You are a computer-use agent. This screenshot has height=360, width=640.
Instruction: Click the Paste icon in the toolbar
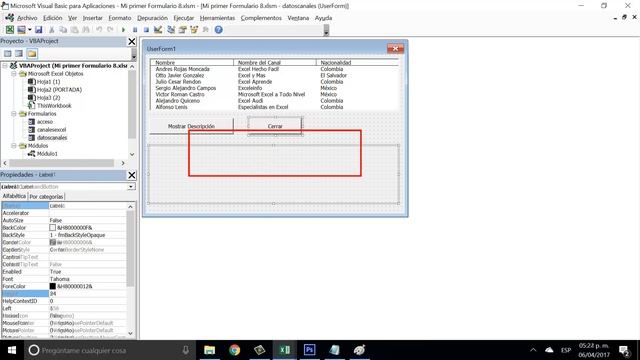click(74, 29)
